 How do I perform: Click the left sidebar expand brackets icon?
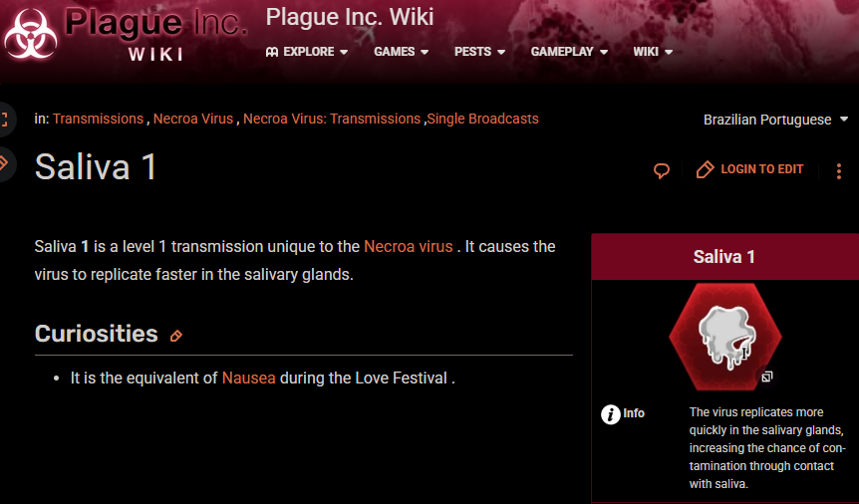click(x=4, y=120)
